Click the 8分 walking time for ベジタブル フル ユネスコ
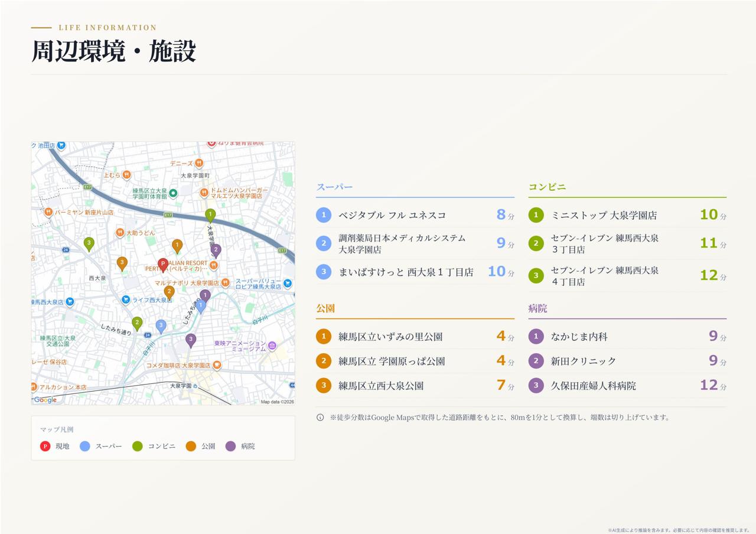 pos(505,214)
